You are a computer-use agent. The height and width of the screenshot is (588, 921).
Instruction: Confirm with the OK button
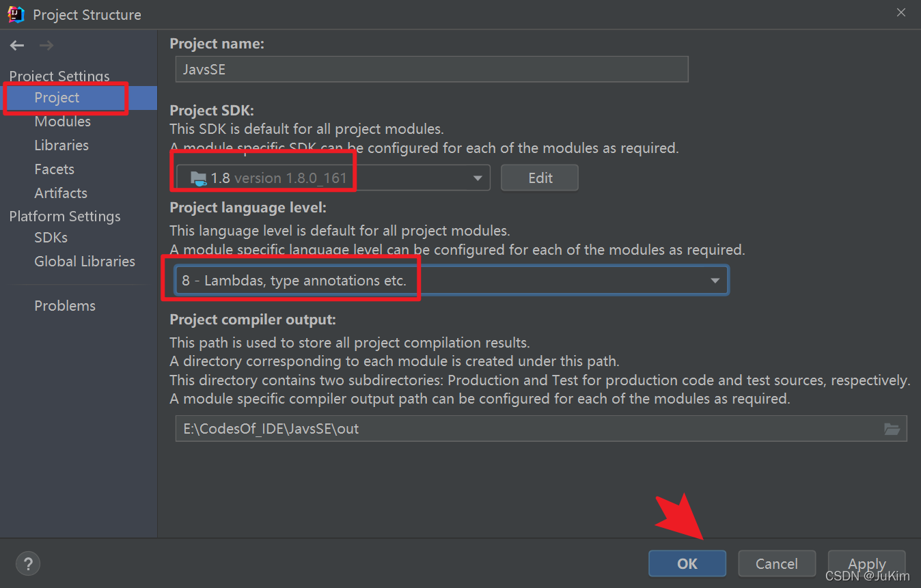click(x=687, y=563)
